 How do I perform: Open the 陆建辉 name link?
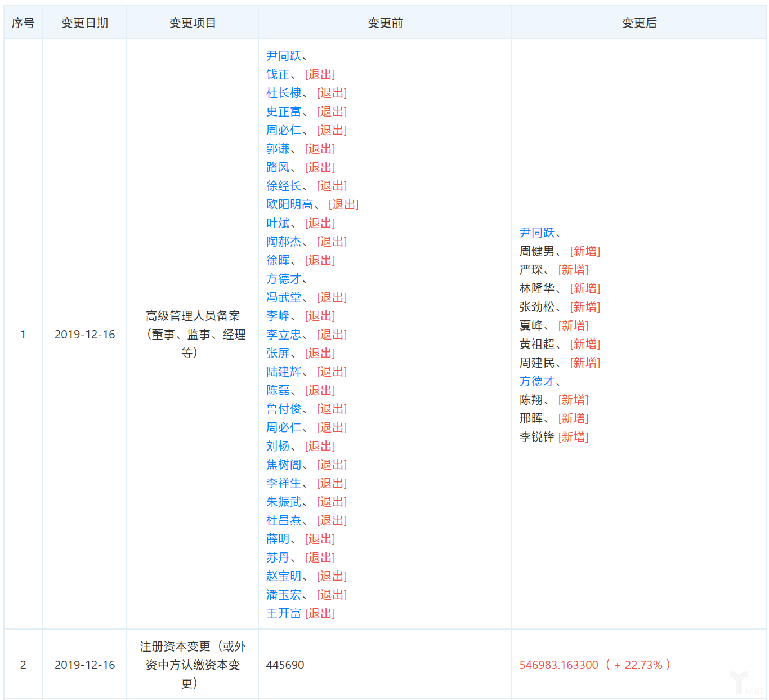tap(284, 372)
